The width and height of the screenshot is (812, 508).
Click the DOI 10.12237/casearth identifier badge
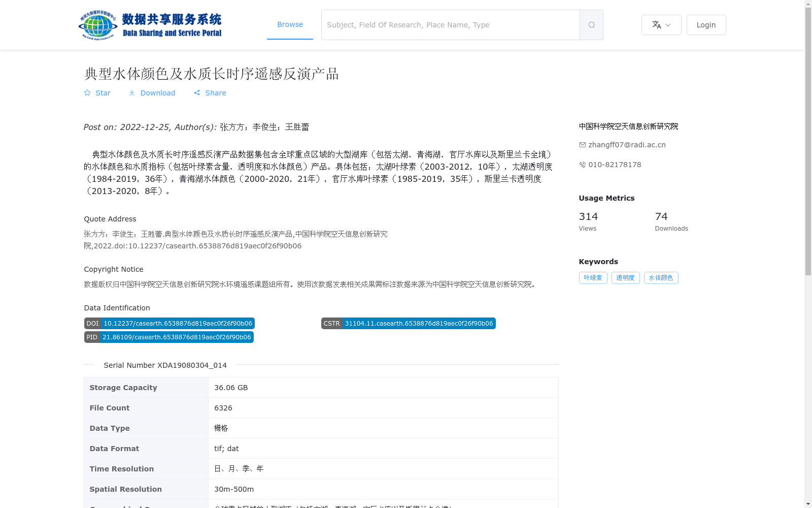coord(169,324)
